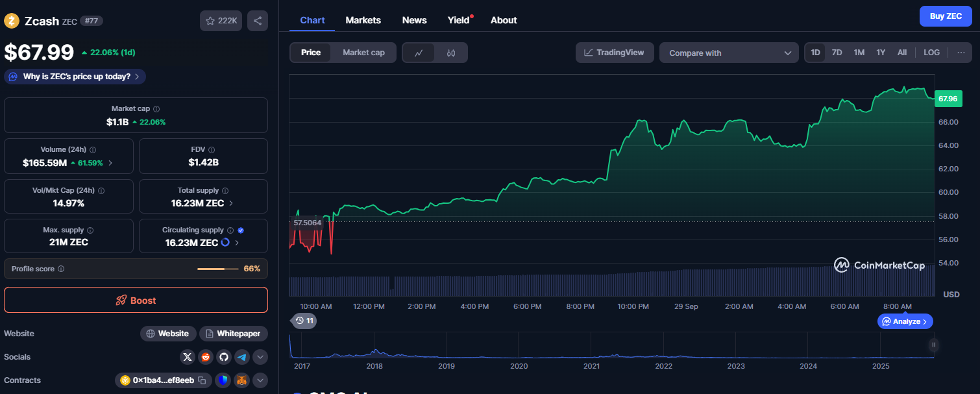980x394 pixels.
Task: Click the USD currency label on chart
Action: coord(951,295)
